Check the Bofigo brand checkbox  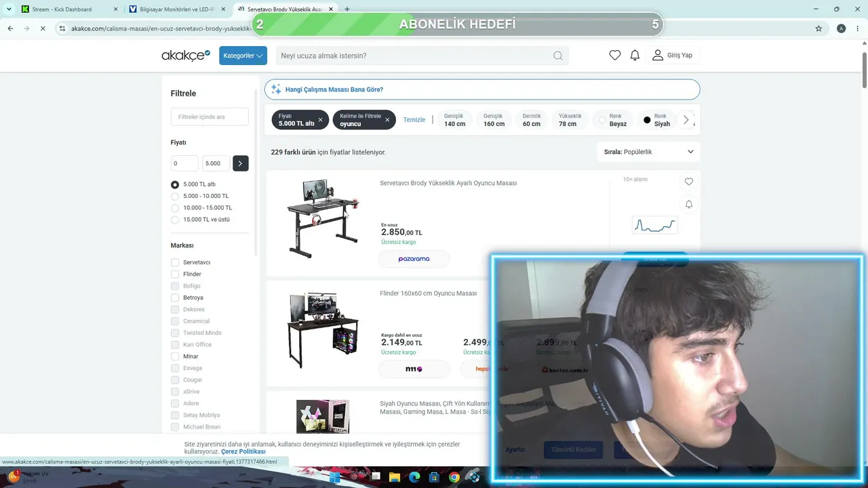point(175,286)
